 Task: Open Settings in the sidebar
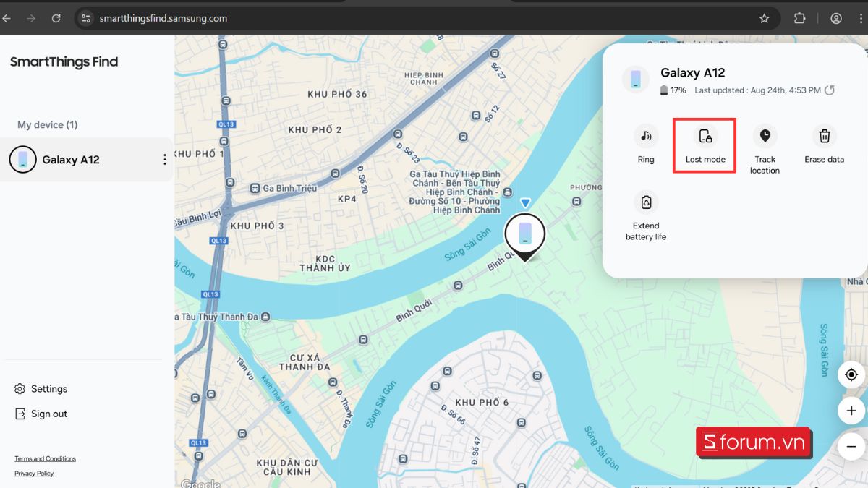[41, 389]
